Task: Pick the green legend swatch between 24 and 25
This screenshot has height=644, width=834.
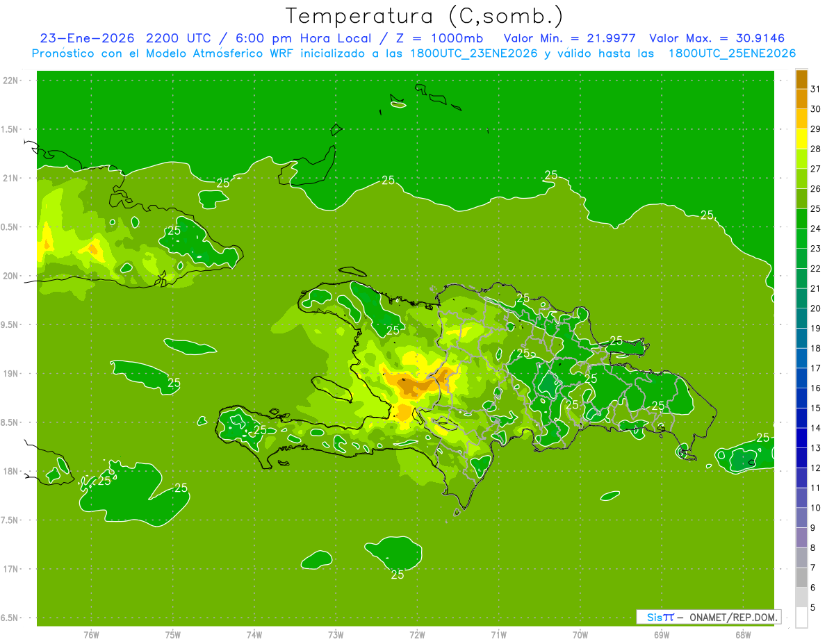Action: [x=801, y=219]
